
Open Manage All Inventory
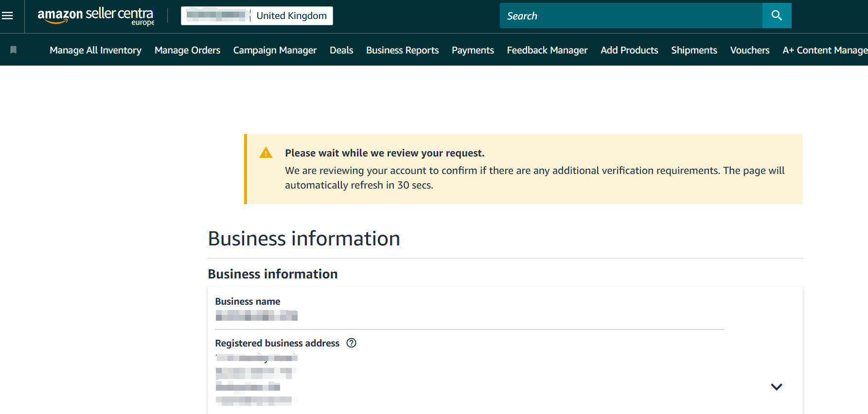point(95,50)
